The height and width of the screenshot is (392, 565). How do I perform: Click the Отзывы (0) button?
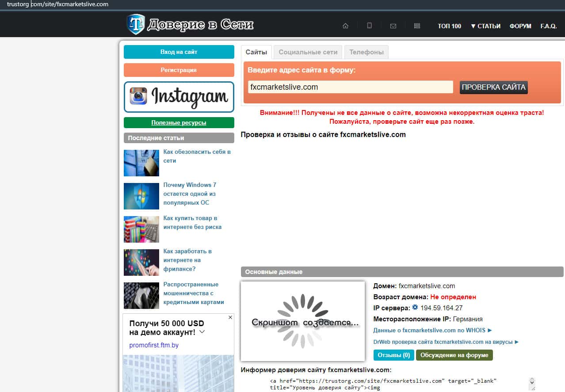[393, 355]
